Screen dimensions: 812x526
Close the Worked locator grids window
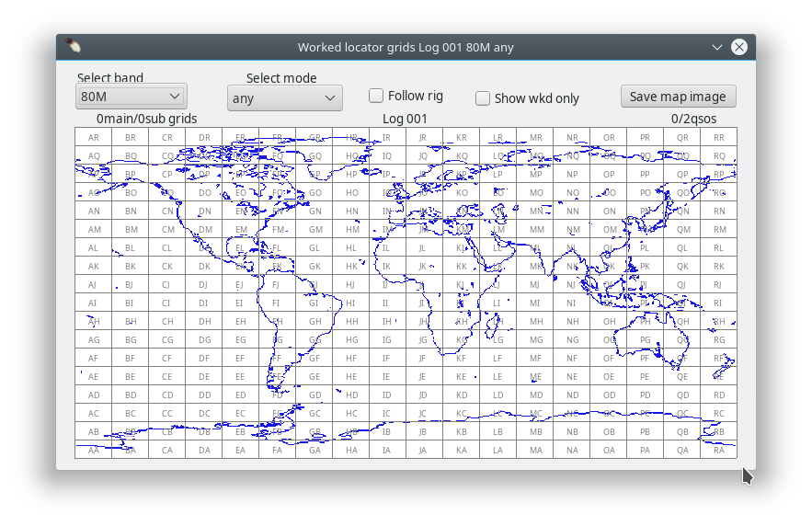[739, 47]
